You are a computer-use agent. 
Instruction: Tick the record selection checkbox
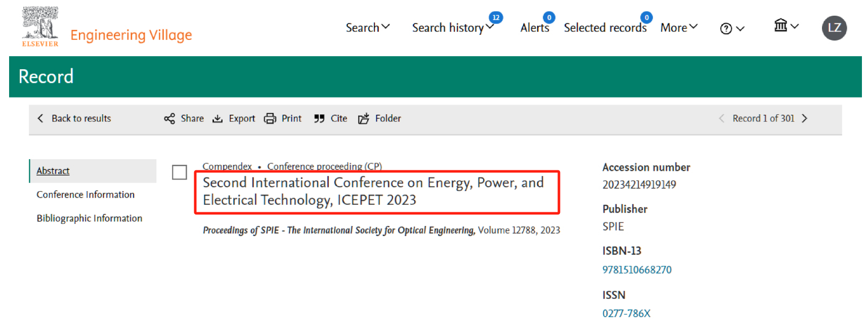pos(180,172)
